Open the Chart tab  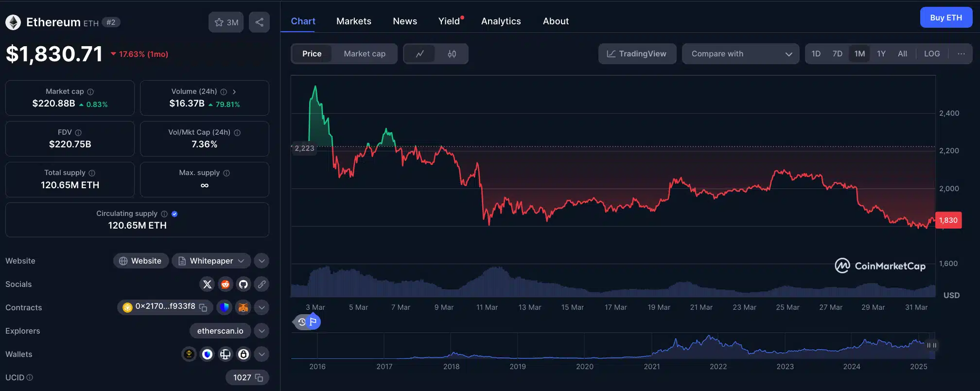pos(303,21)
